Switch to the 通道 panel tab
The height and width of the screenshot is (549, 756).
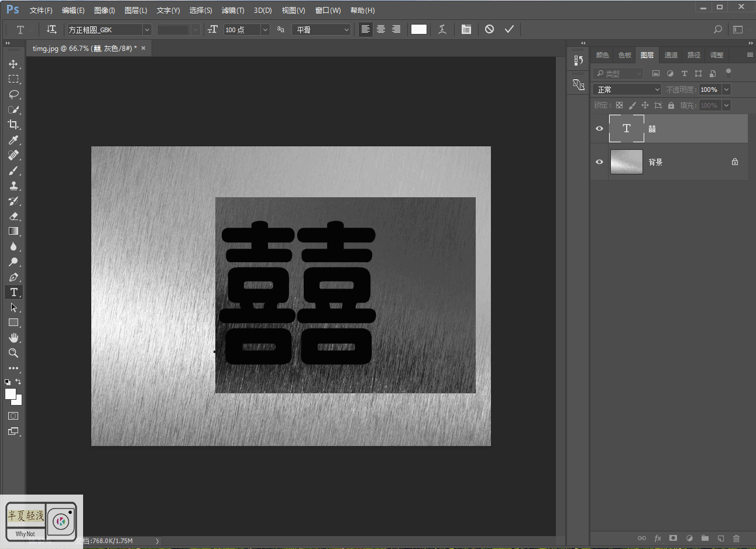671,55
